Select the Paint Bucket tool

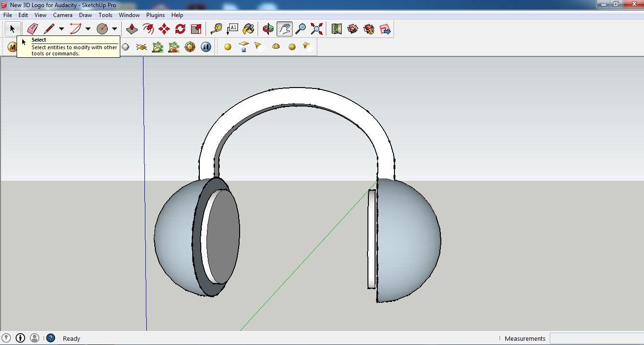[248, 29]
